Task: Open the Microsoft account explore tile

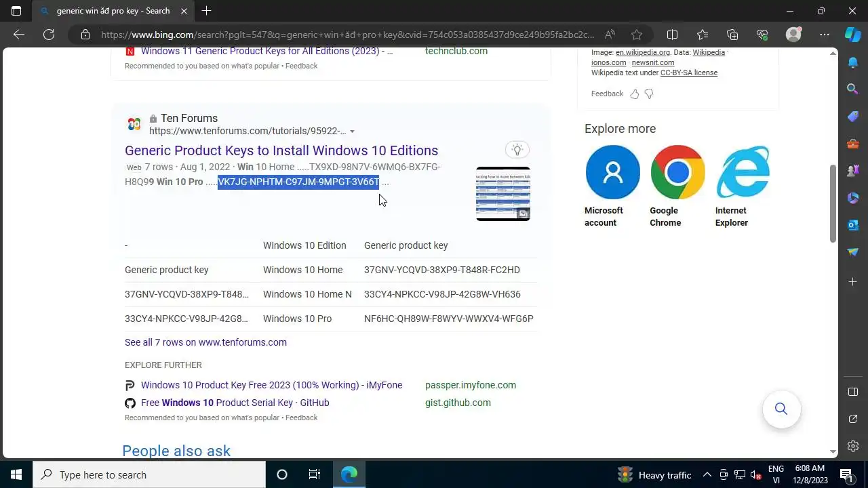Action: click(x=612, y=186)
